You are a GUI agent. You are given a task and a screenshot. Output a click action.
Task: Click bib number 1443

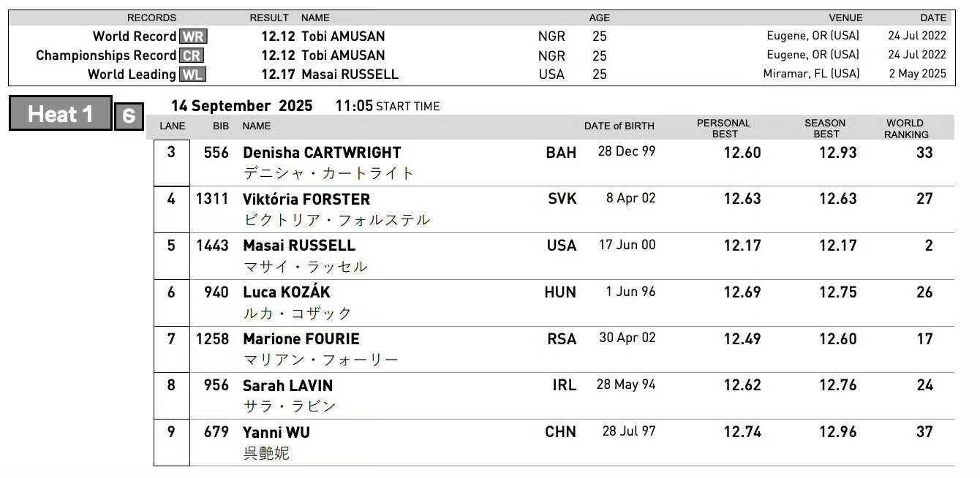[212, 246]
